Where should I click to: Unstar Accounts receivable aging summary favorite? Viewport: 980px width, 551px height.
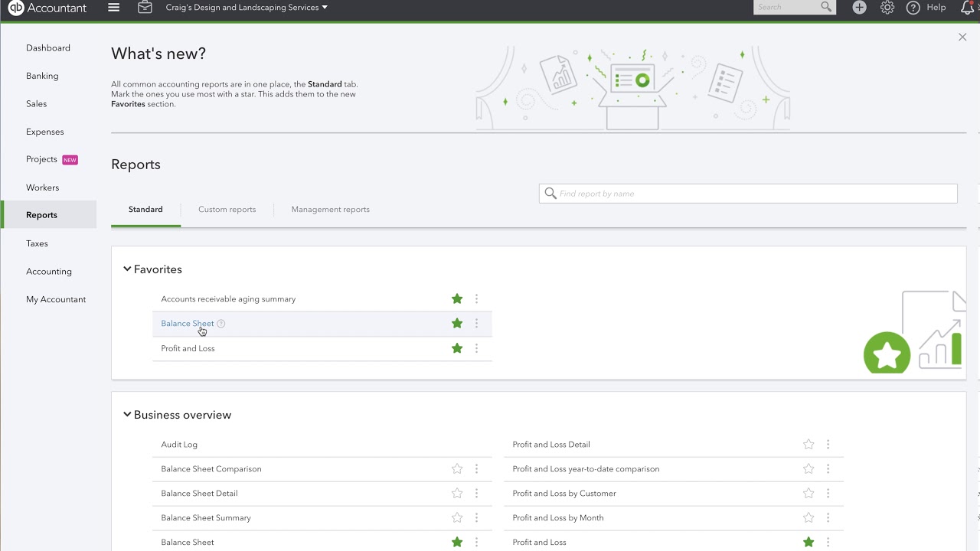click(x=457, y=299)
